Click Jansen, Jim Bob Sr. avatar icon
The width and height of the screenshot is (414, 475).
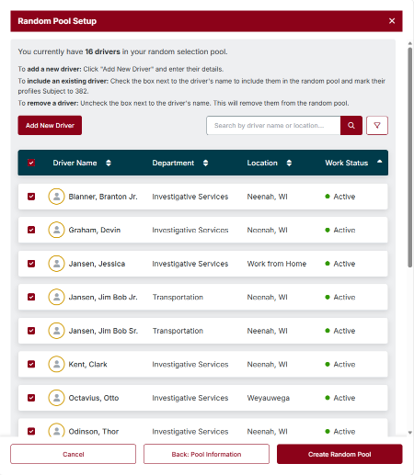click(x=56, y=330)
